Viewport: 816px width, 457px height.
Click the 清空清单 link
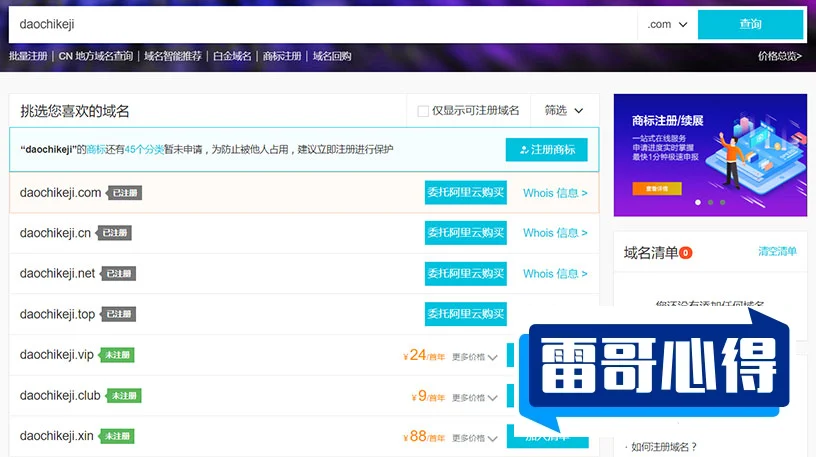click(777, 251)
